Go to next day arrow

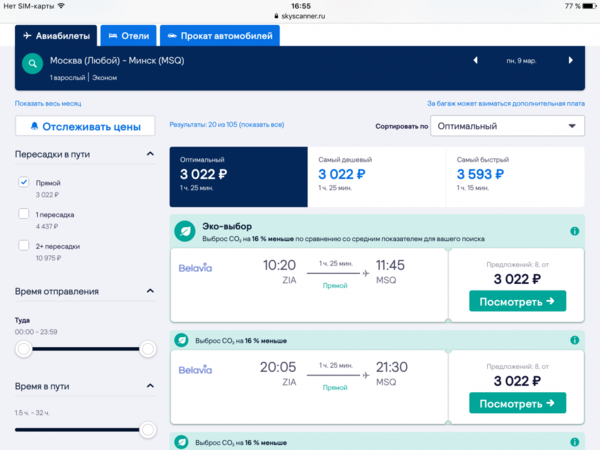[571, 60]
